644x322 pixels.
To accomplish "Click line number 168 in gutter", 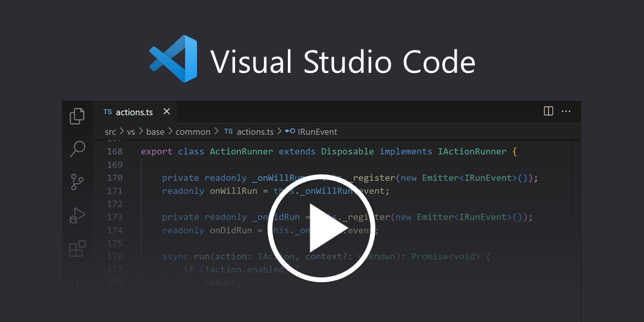I will pyautogui.click(x=115, y=151).
